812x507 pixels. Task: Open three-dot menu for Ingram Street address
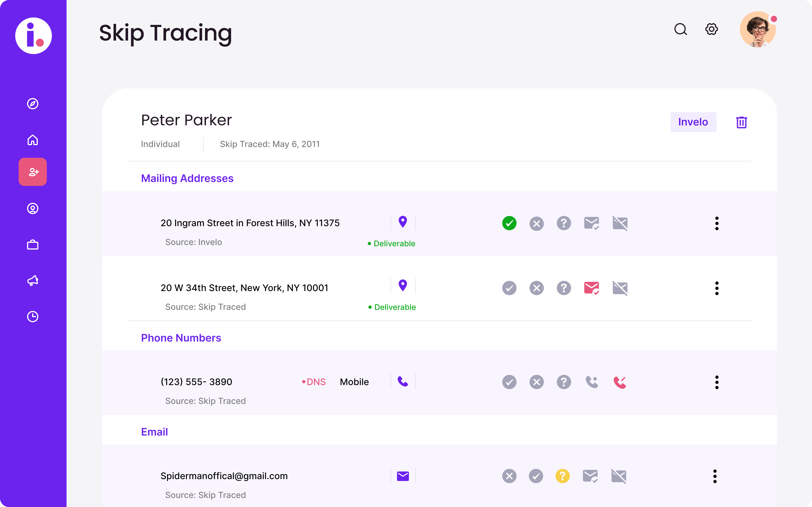pos(717,223)
